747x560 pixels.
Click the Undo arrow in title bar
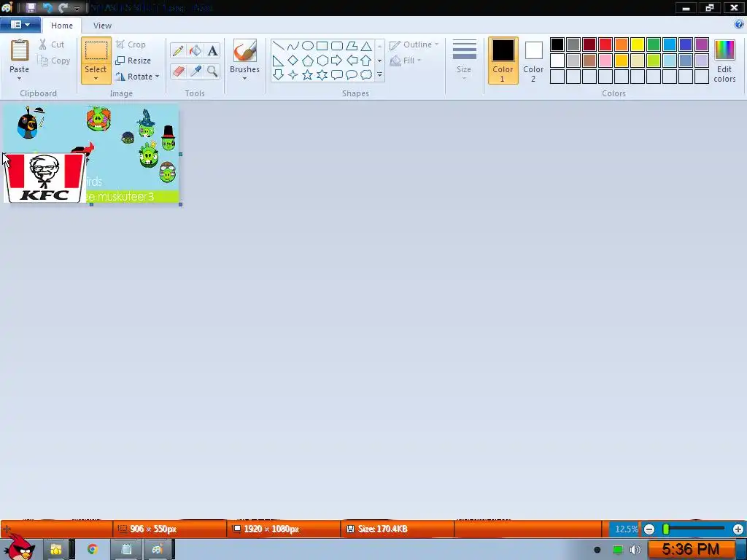tap(47, 7)
